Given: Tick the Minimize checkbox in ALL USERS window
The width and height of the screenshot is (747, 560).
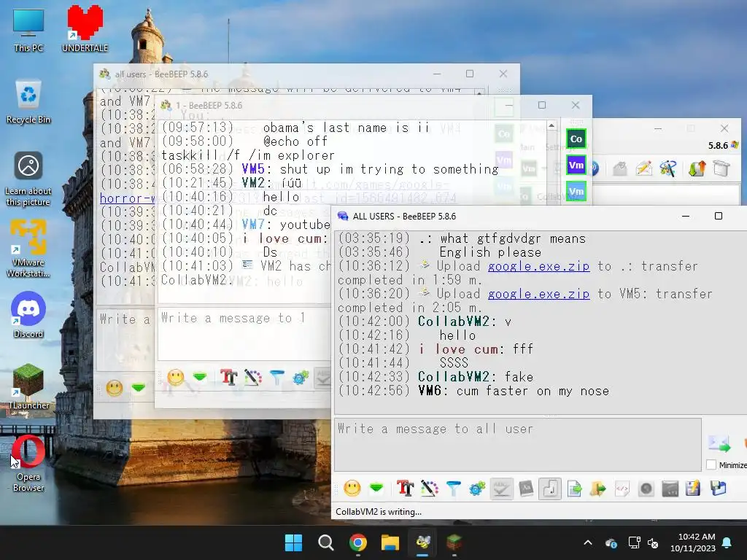Looking at the screenshot, I should tap(711, 464).
